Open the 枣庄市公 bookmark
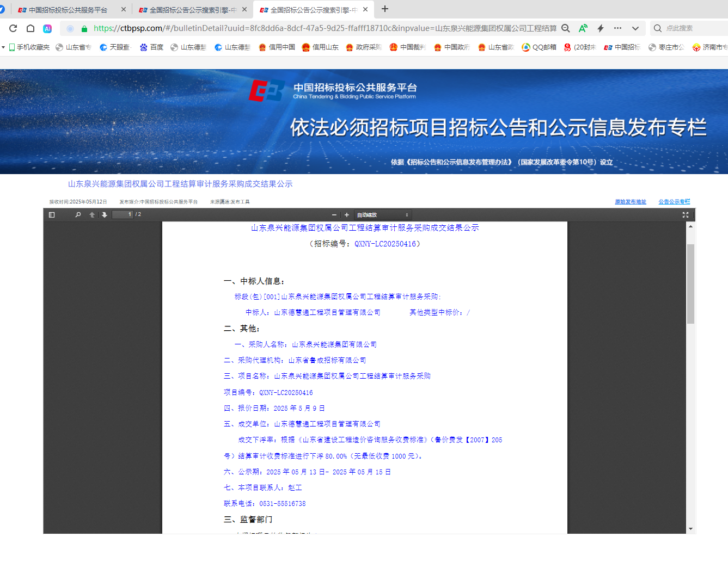 tap(666, 47)
